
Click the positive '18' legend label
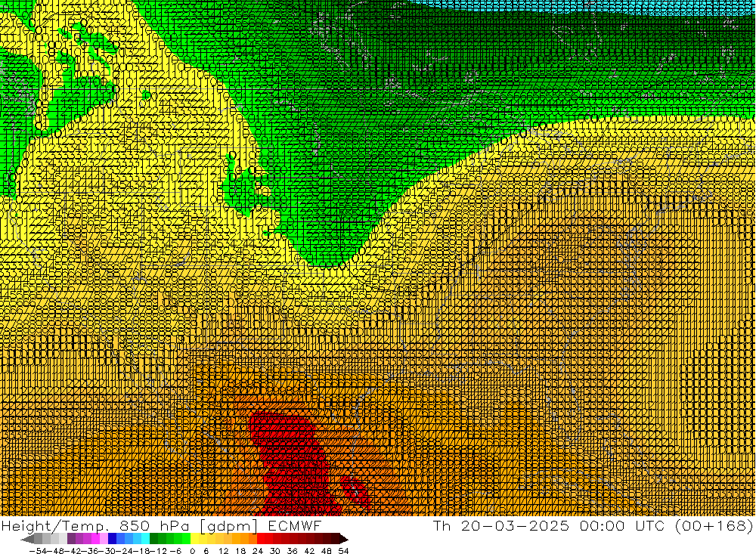(x=240, y=551)
